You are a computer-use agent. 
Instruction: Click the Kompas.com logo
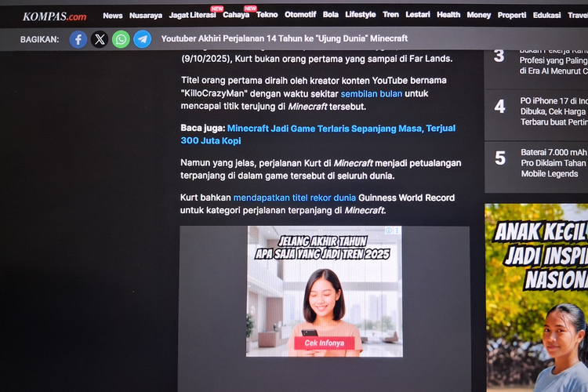point(54,16)
